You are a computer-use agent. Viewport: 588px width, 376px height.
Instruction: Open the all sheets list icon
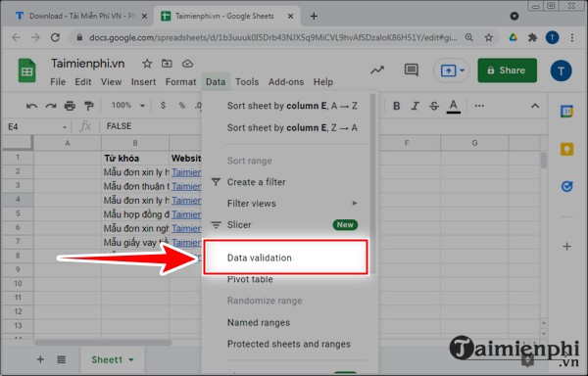[x=61, y=359]
